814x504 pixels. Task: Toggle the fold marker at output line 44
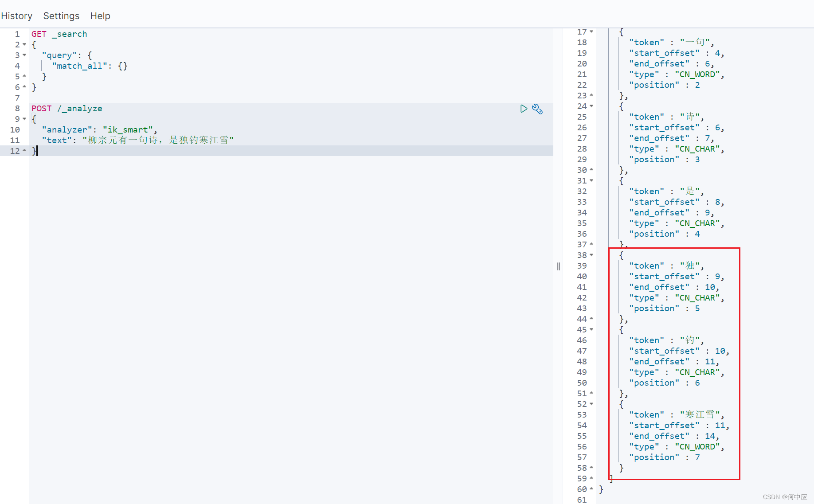point(591,319)
